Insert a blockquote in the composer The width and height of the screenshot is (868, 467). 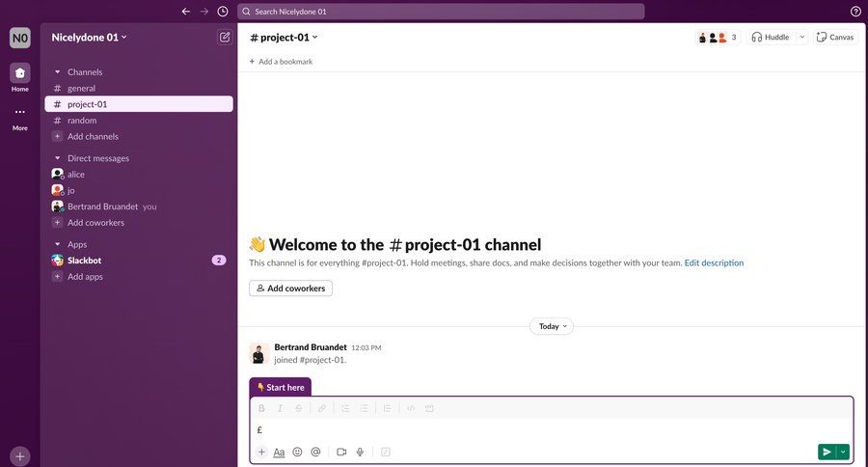pyautogui.click(x=387, y=408)
